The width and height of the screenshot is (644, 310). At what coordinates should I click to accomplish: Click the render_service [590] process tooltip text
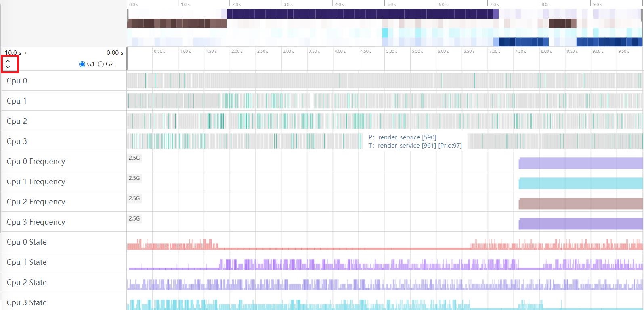407,137
